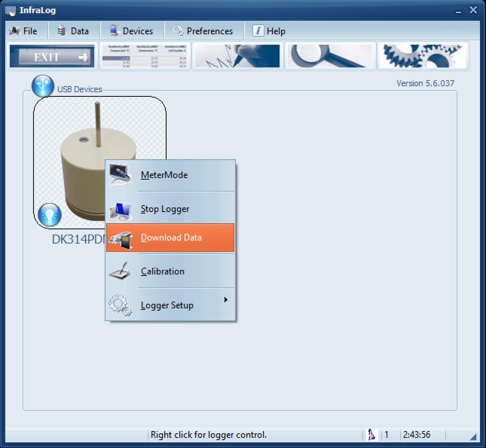
Task: Click the light bulb indicator icon
Action: click(49, 215)
